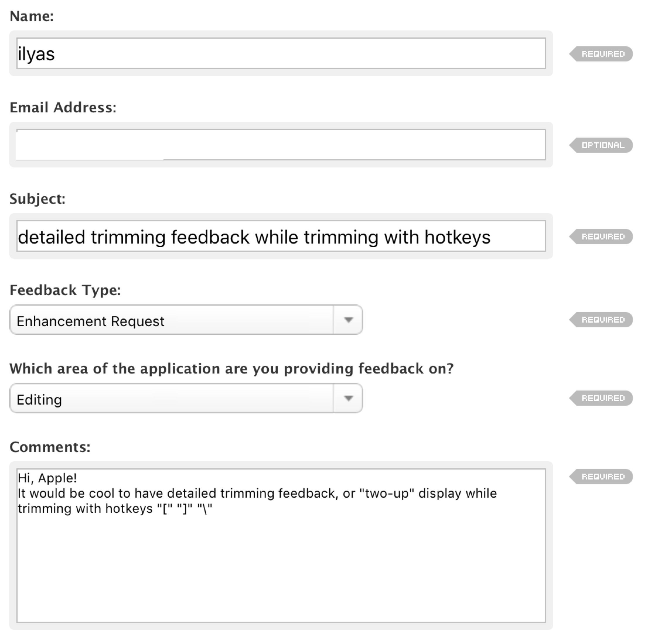
Task: Click the 'Which area of the application' question label
Action: (231, 369)
